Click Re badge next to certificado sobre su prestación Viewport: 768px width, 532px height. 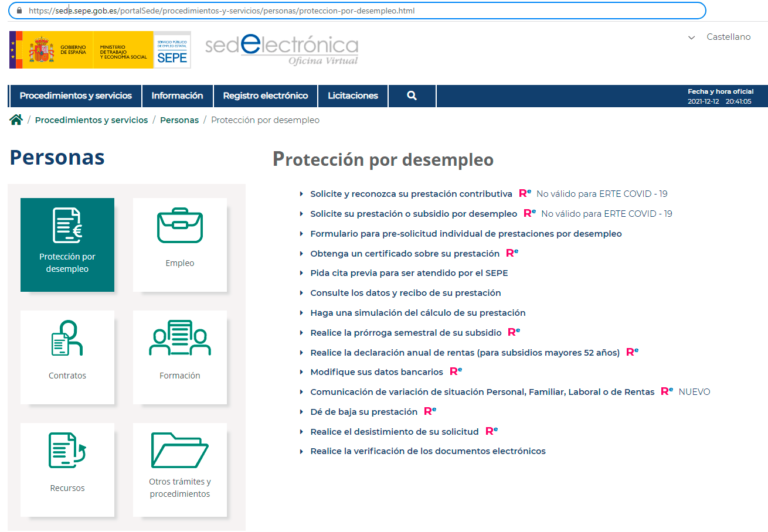click(512, 253)
